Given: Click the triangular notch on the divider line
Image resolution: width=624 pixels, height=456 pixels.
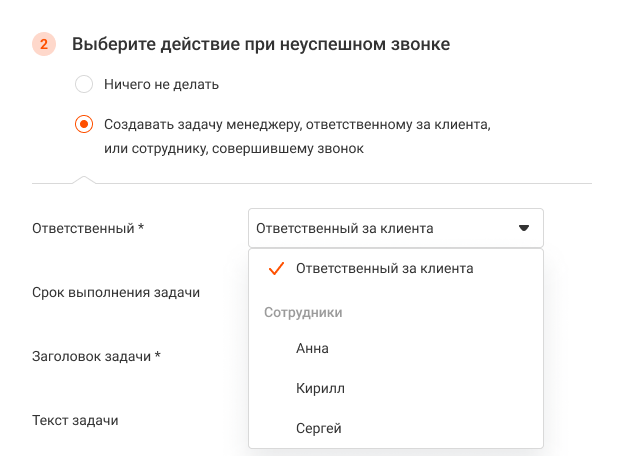Looking at the screenshot, I should tap(84, 180).
